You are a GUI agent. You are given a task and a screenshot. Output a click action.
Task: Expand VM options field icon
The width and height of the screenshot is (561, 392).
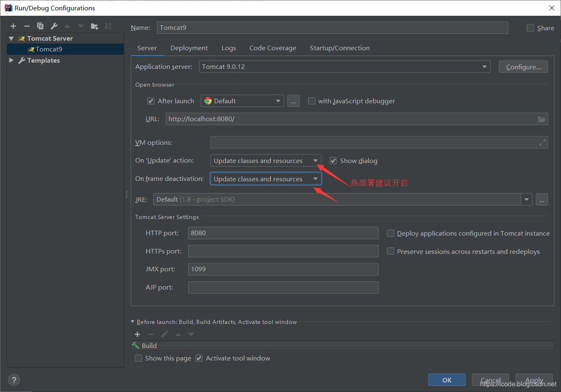click(542, 143)
